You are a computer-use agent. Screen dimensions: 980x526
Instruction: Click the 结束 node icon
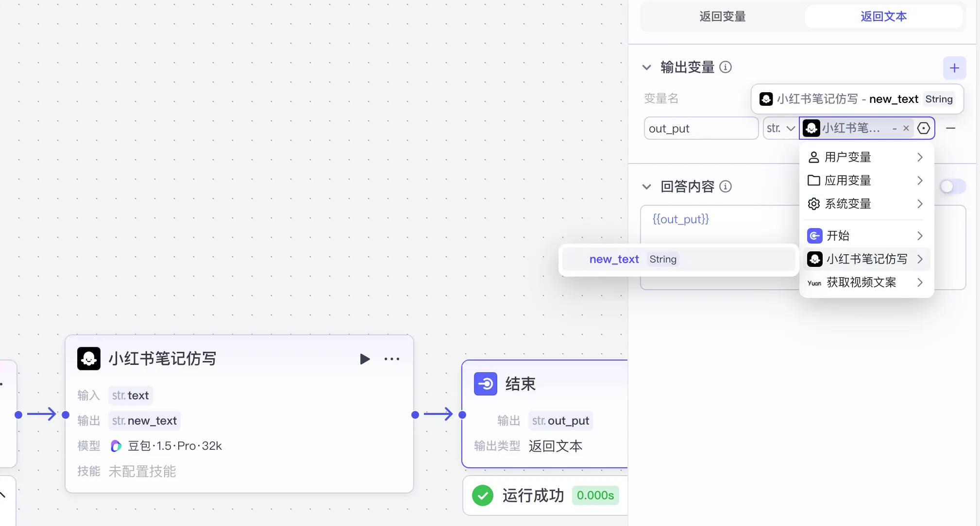[485, 384]
